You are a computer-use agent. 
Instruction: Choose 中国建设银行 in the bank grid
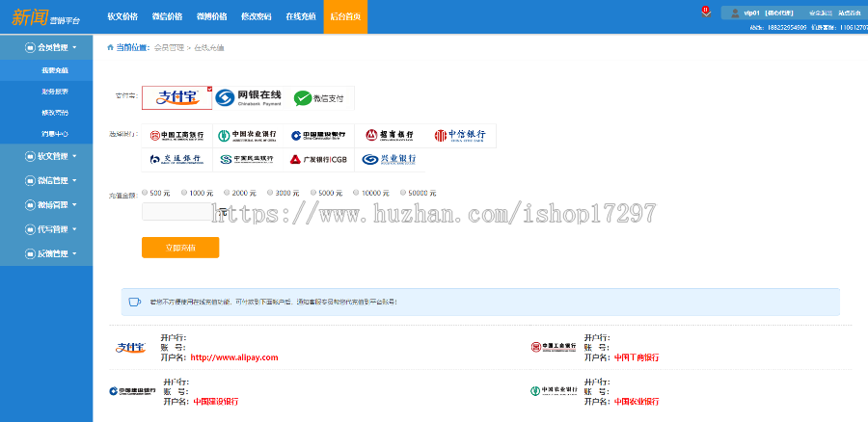click(x=319, y=136)
